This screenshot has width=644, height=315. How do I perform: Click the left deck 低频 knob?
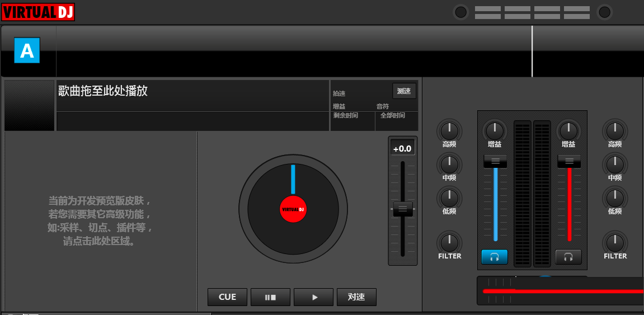pyautogui.click(x=449, y=198)
